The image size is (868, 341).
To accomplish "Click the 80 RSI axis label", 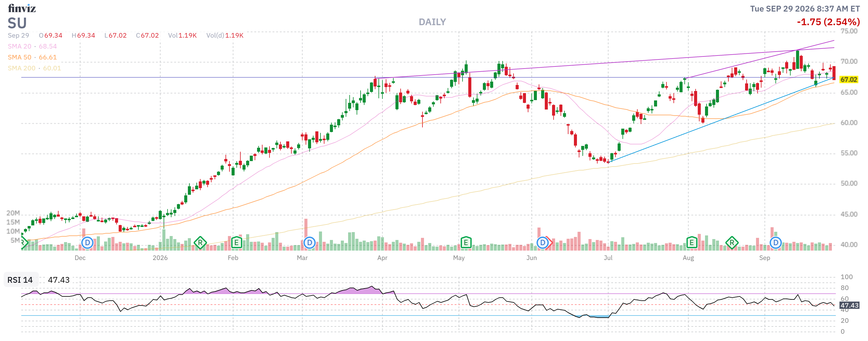I will pyautogui.click(x=844, y=288).
